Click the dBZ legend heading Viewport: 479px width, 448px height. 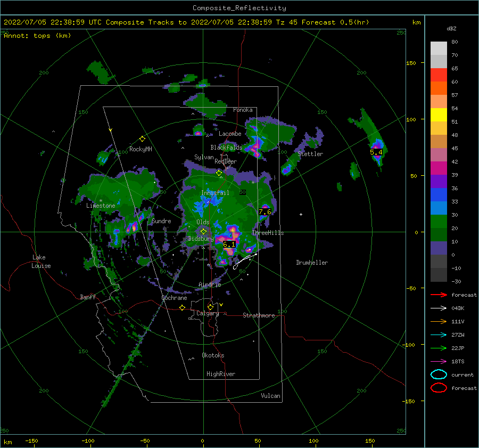[451, 28]
